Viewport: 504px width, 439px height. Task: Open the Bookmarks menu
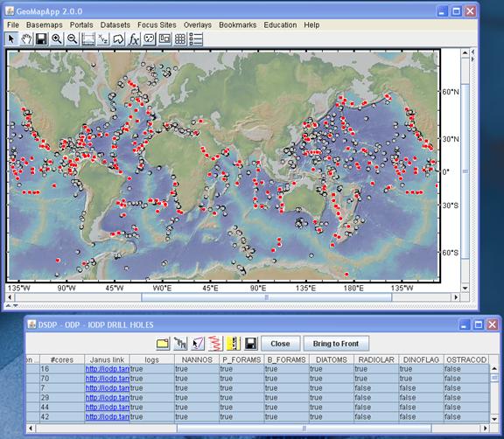(237, 25)
